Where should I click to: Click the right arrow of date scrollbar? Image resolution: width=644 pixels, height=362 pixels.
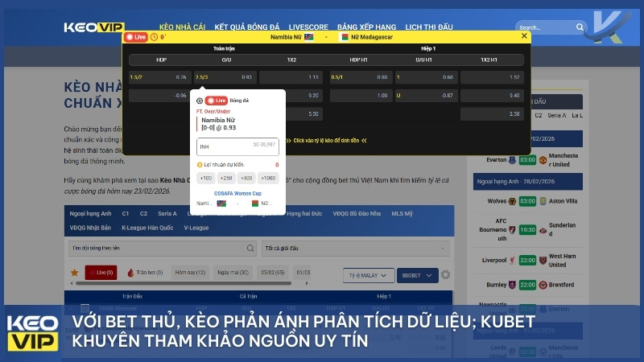coord(307,283)
